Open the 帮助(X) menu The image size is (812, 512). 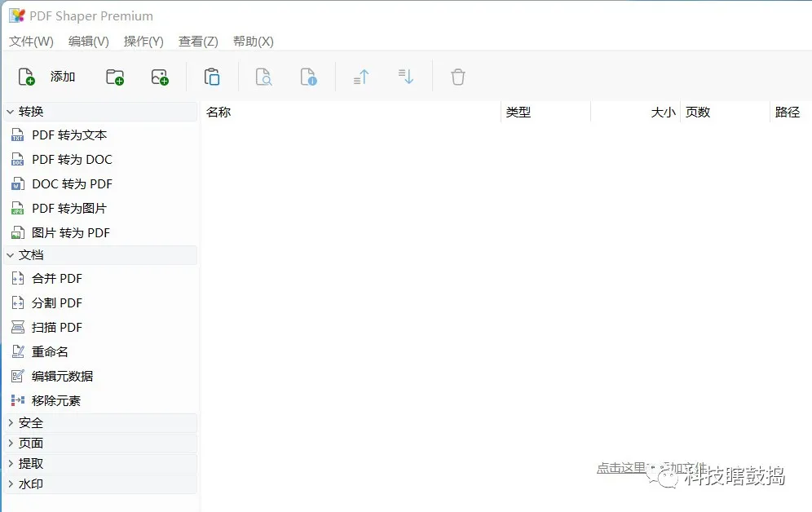pyautogui.click(x=254, y=42)
